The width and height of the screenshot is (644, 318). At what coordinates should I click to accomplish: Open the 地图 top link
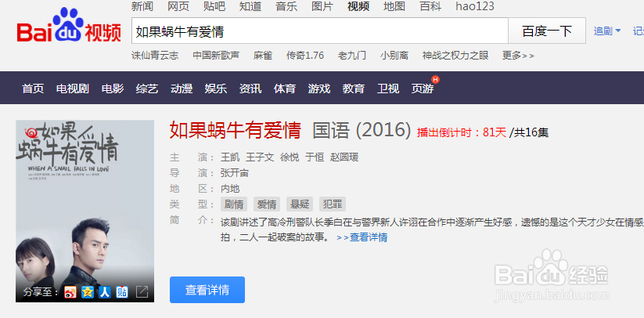pyautogui.click(x=394, y=6)
